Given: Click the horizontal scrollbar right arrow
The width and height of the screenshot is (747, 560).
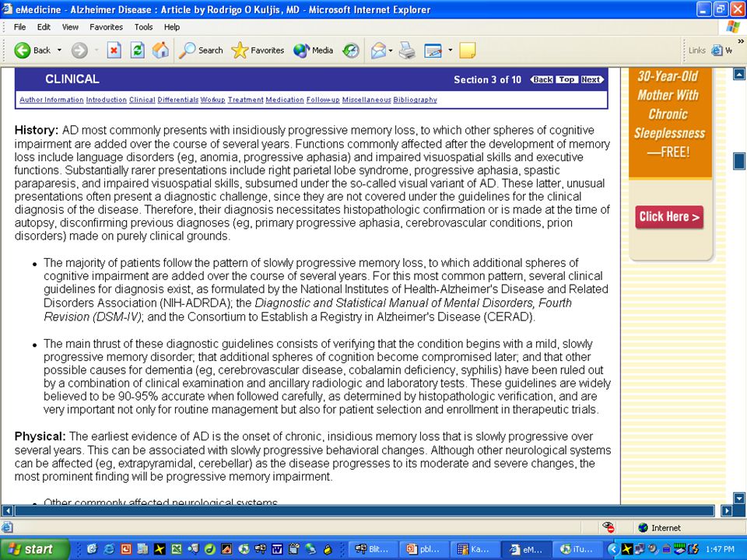Looking at the screenshot, I should tap(727, 511).
